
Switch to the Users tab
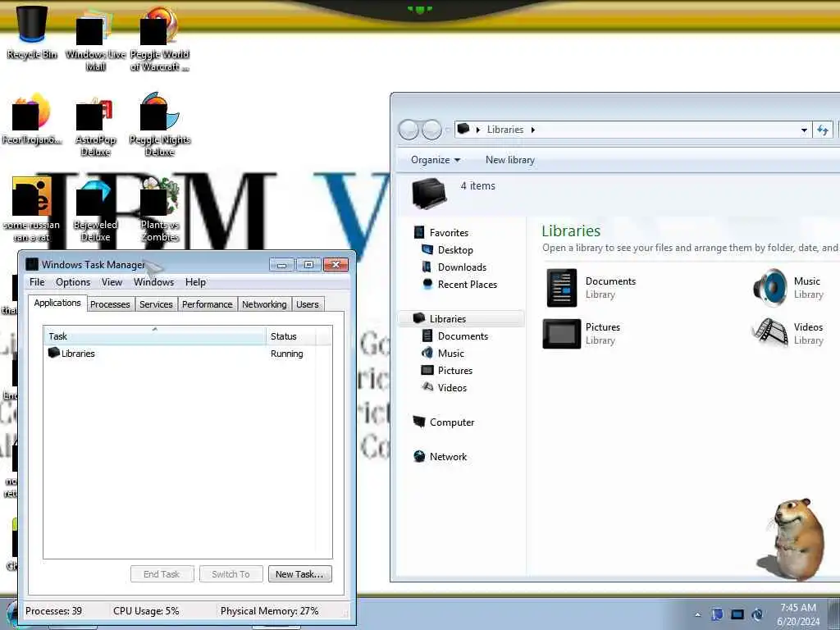pyautogui.click(x=308, y=304)
